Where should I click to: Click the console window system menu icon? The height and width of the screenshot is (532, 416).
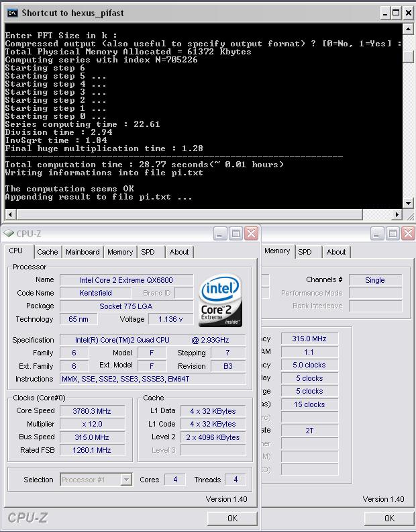click(12, 13)
